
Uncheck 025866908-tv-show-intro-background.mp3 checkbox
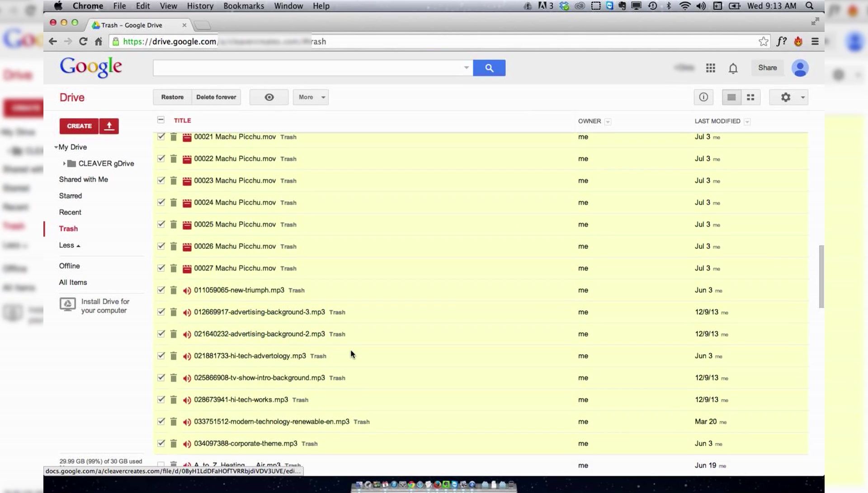(x=161, y=378)
